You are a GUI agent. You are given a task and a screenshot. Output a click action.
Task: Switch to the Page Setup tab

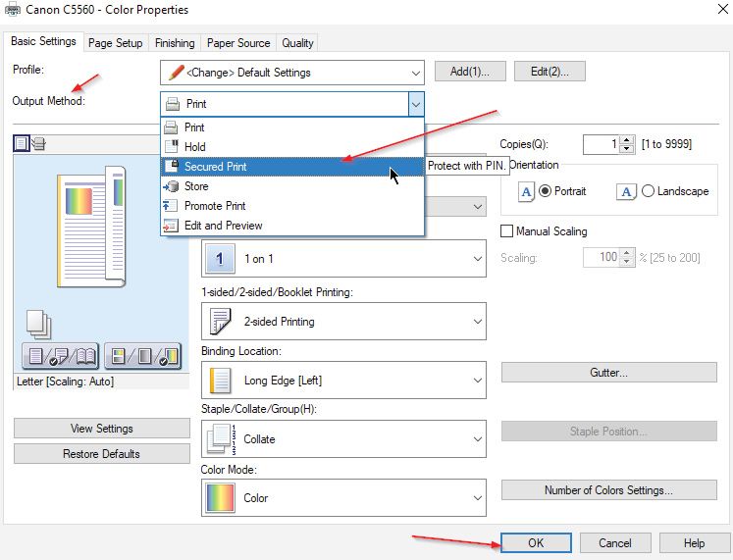pyautogui.click(x=116, y=43)
